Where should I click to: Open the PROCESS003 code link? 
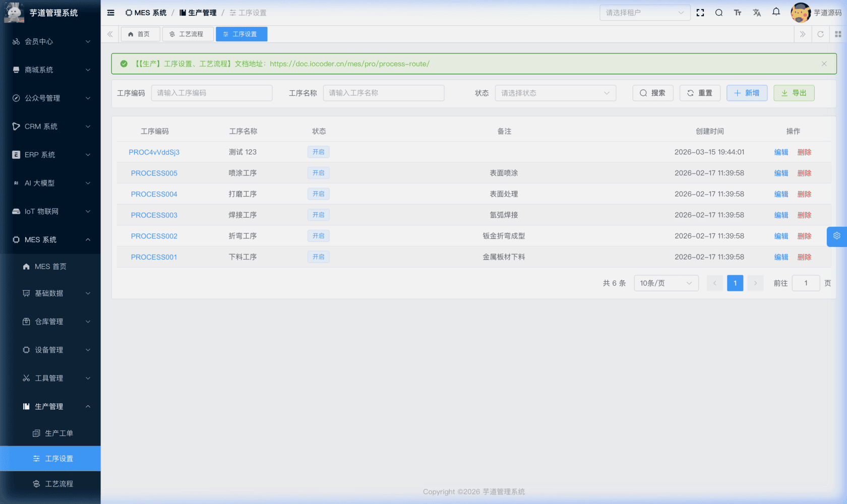154,215
